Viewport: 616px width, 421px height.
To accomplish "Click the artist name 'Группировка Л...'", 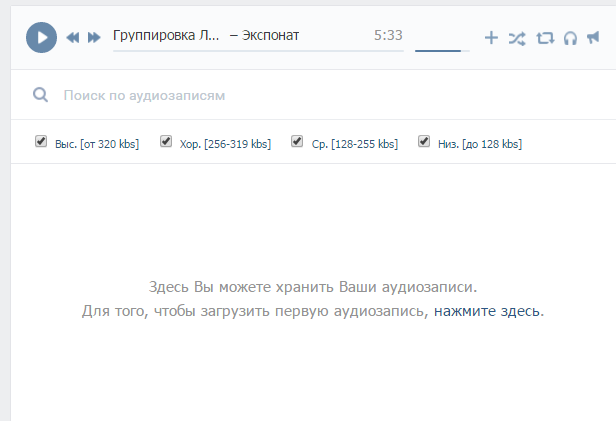I will pyautogui.click(x=166, y=35).
